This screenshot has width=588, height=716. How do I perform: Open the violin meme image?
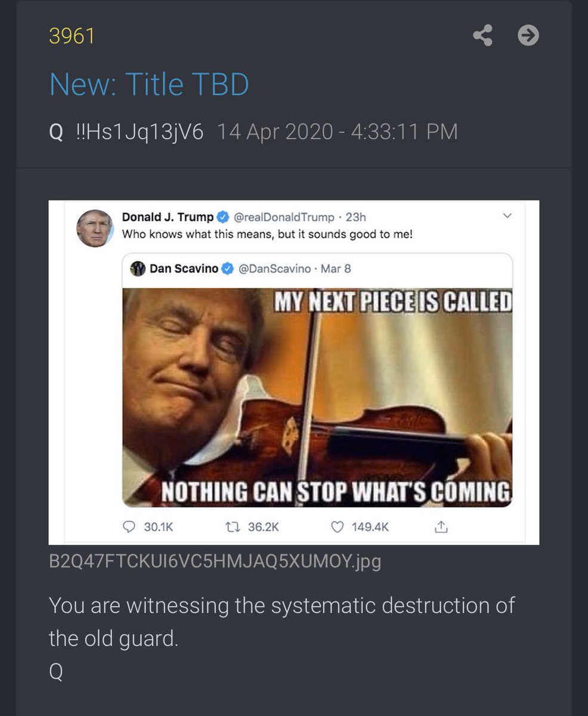point(317,397)
